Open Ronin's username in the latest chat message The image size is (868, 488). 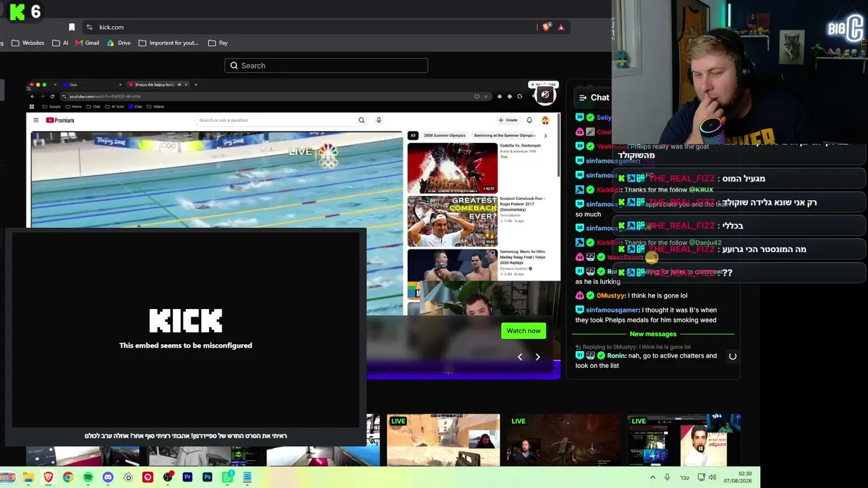(616, 356)
